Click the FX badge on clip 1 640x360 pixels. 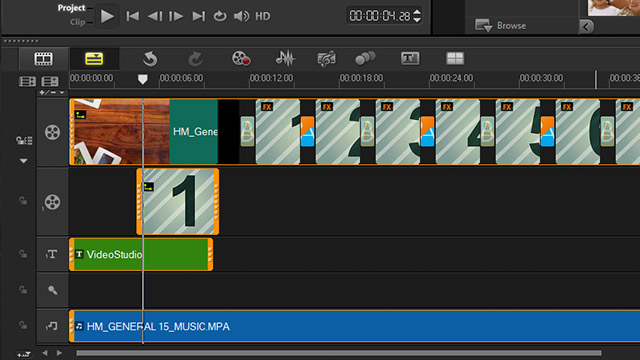[267, 107]
